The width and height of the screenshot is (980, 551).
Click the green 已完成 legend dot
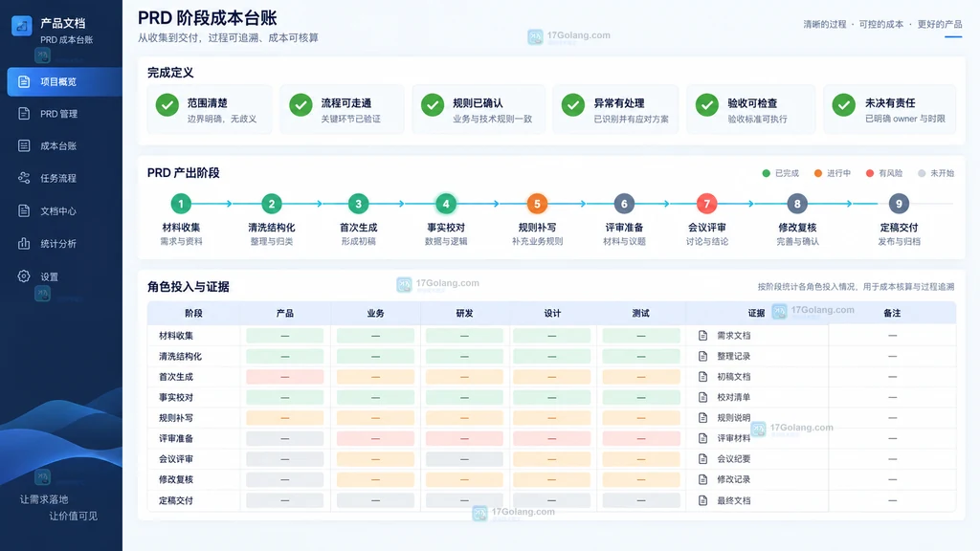(767, 174)
